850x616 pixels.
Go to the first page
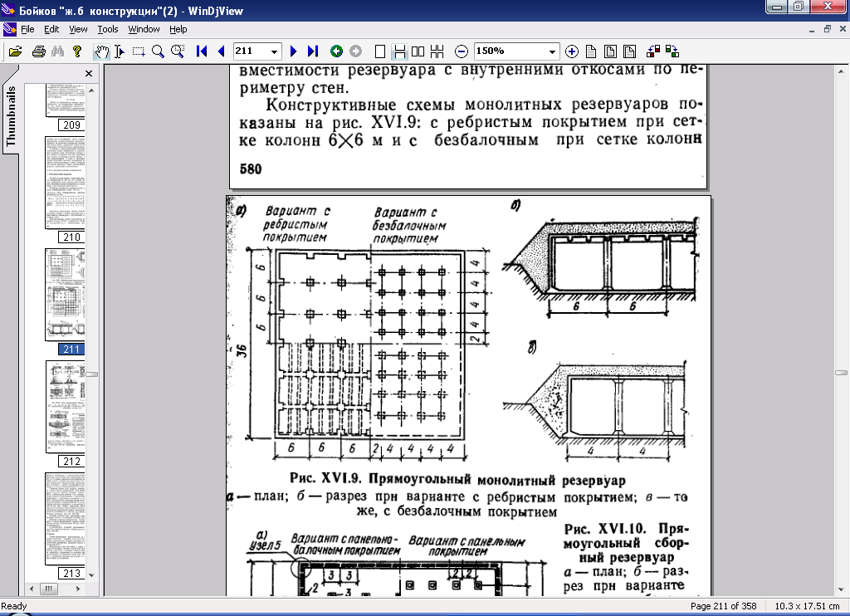point(202,51)
